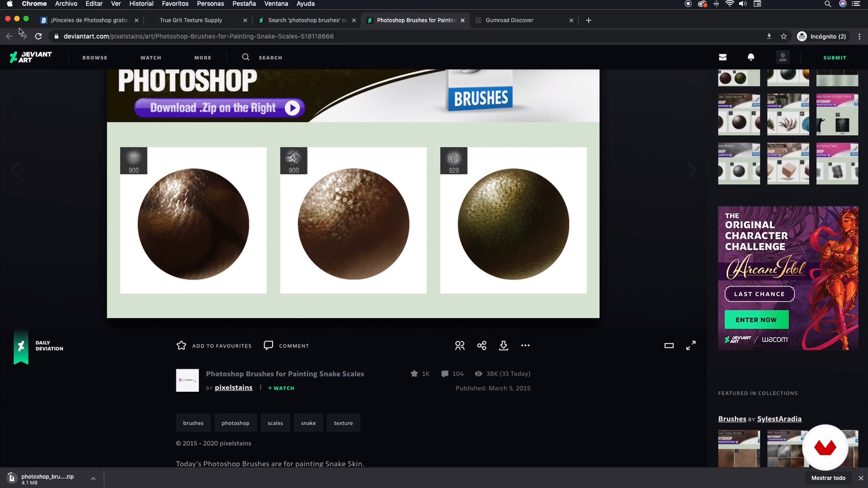Image resolution: width=868 pixels, height=488 pixels.
Task: Open a new Chrome tab
Action: point(588,20)
